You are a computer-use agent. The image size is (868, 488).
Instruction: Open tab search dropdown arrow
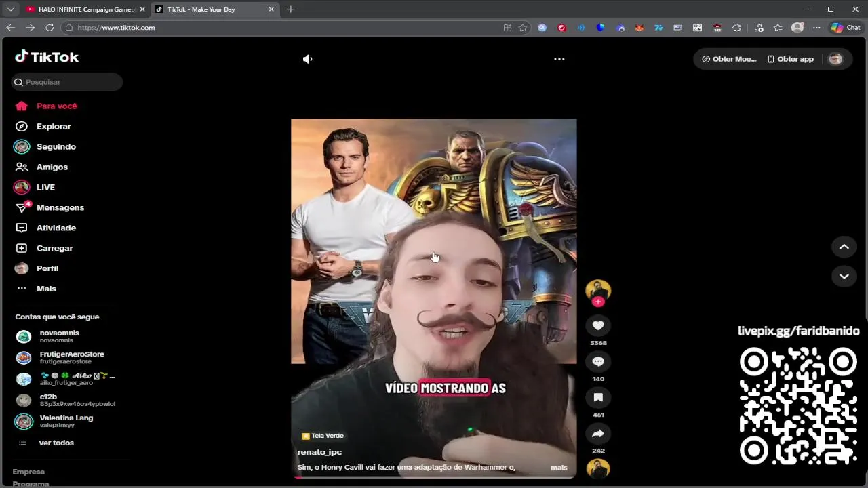point(10,9)
